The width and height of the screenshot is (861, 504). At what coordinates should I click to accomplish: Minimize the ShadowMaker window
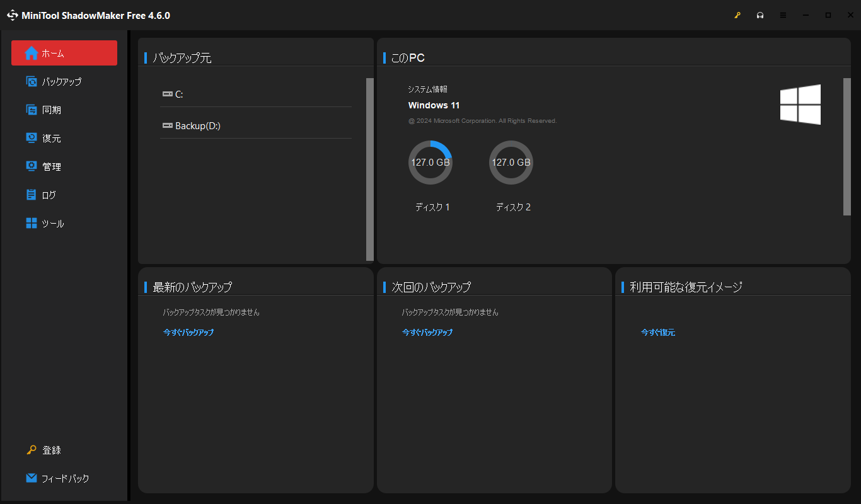(x=806, y=15)
